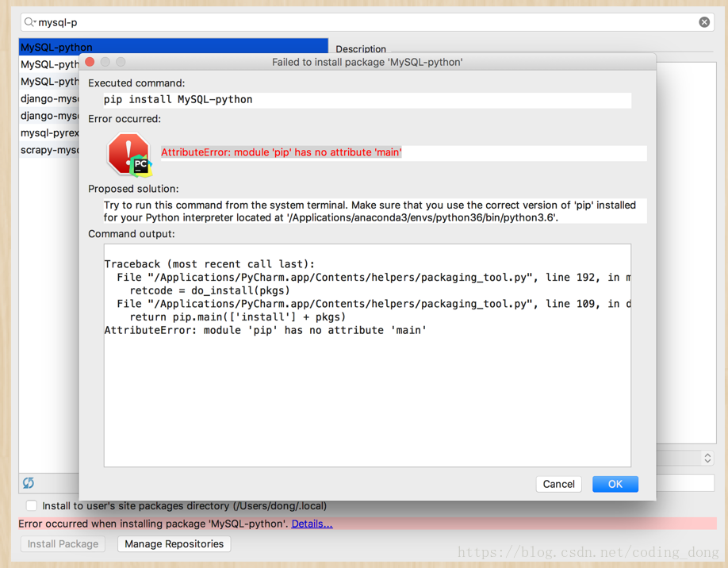Screen dimensions: 728x568
Task: Click the Install Package button
Action: (x=63, y=544)
